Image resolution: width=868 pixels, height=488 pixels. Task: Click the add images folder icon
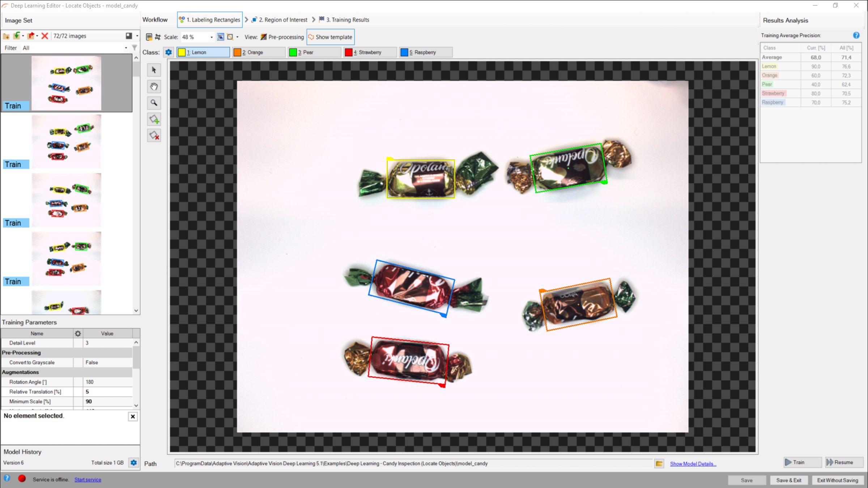pos(6,36)
